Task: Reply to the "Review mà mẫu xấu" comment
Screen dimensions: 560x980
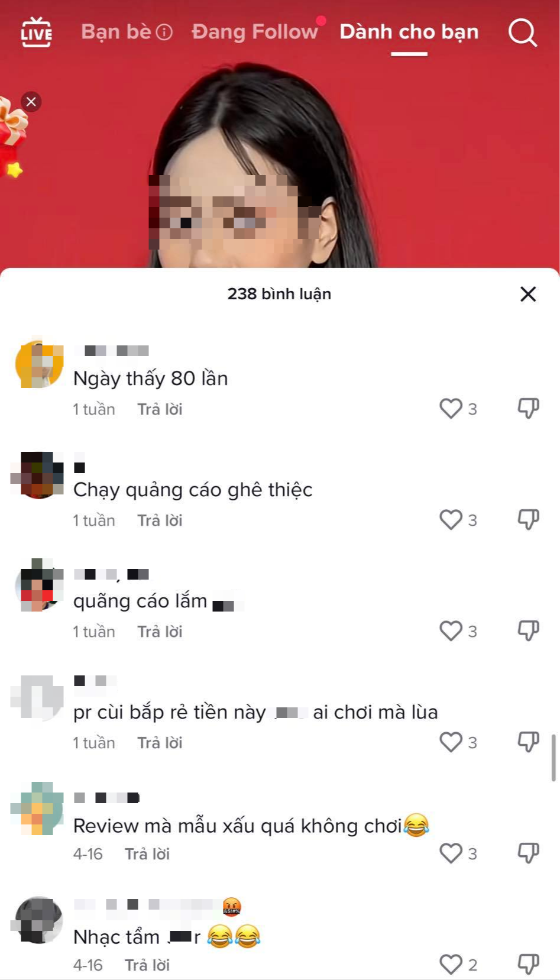Action: (x=147, y=854)
